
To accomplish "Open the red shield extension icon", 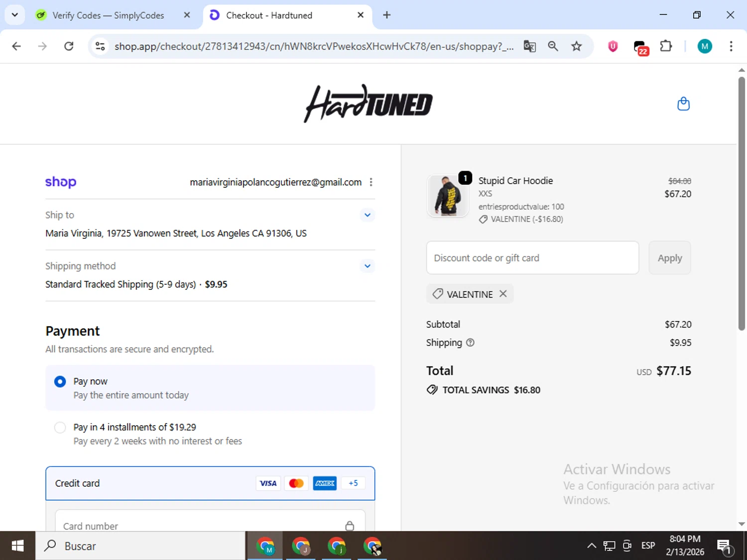I will click(x=613, y=46).
